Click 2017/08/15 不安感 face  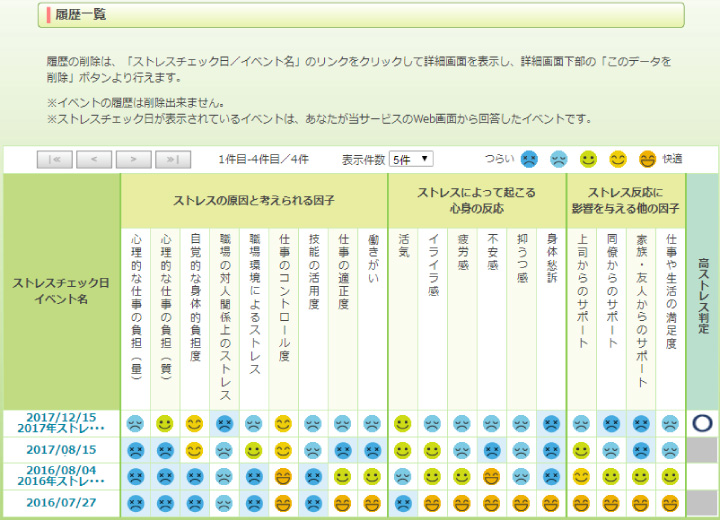coord(491,451)
